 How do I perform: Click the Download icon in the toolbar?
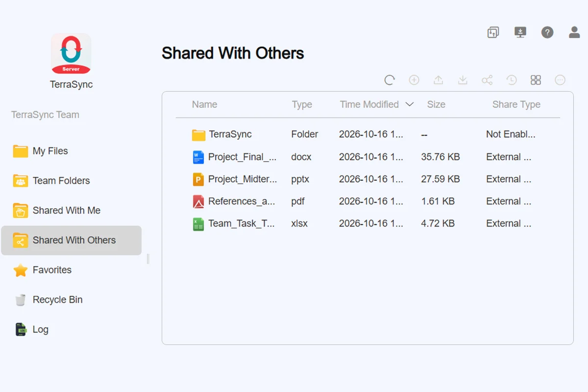pyautogui.click(x=463, y=80)
